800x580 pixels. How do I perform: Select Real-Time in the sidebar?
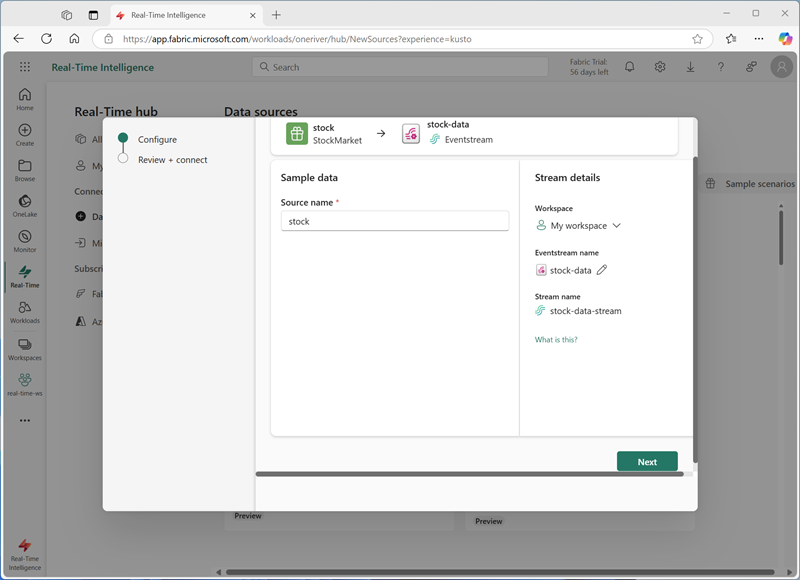tap(24, 277)
